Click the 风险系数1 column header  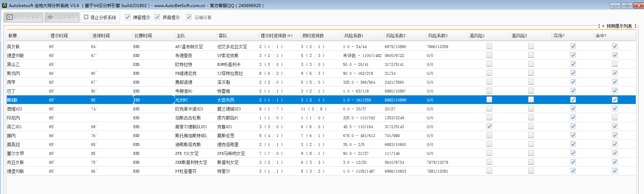(354, 36)
